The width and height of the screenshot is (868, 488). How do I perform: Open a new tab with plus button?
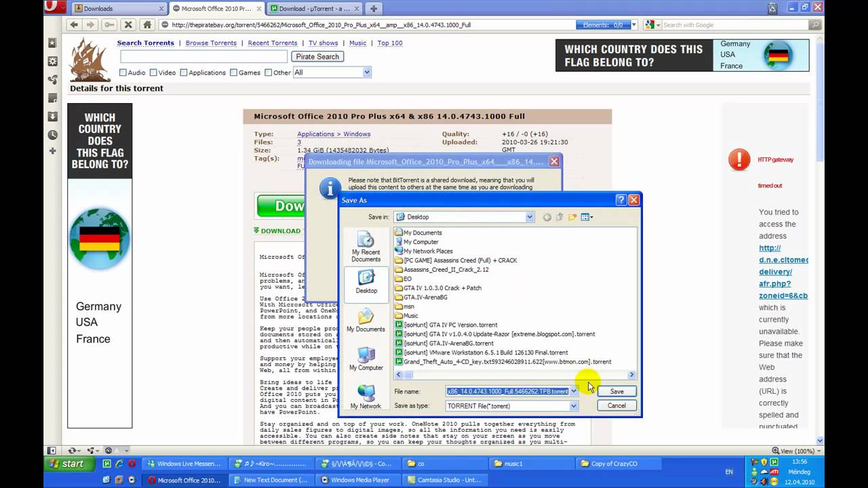coord(373,9)
